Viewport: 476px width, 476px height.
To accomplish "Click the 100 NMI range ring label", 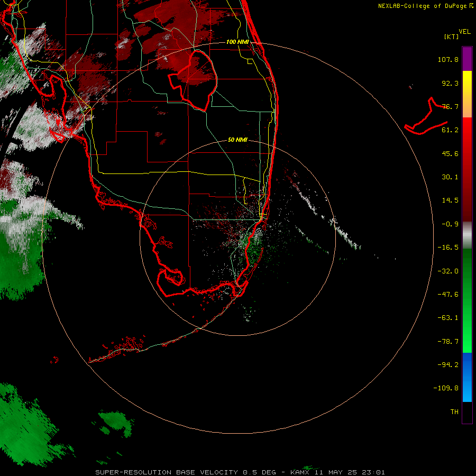I will (237, 42).
